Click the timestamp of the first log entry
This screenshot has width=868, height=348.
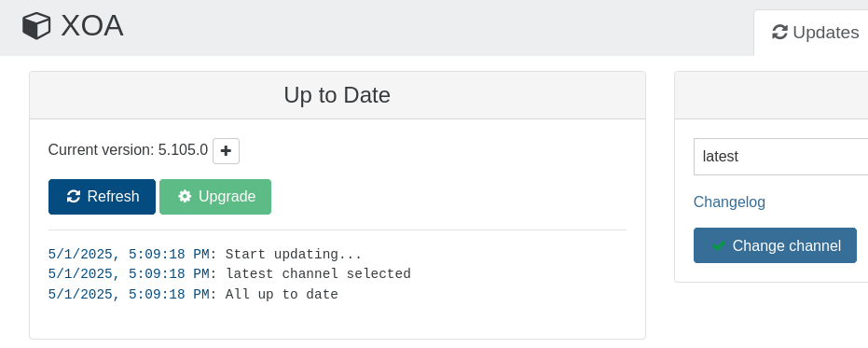coord(129,255)
